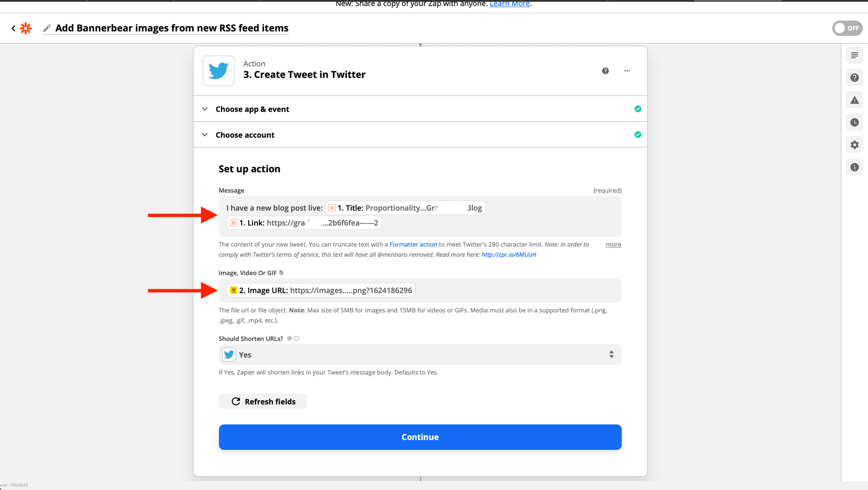Select the '2. Image URL' Bannerbear pill
The width and height of the screenshot is (868, 490).
click(x=321, y=291)
